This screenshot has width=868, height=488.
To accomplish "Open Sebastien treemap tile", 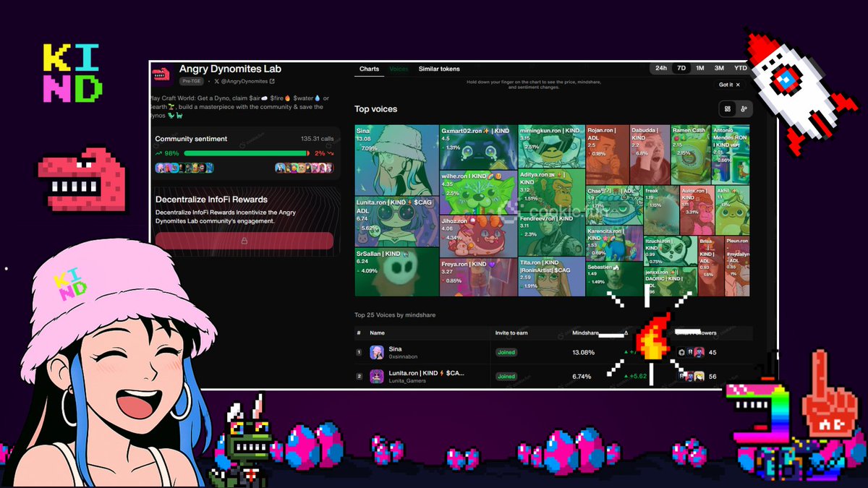I will [x=614, y=280].
